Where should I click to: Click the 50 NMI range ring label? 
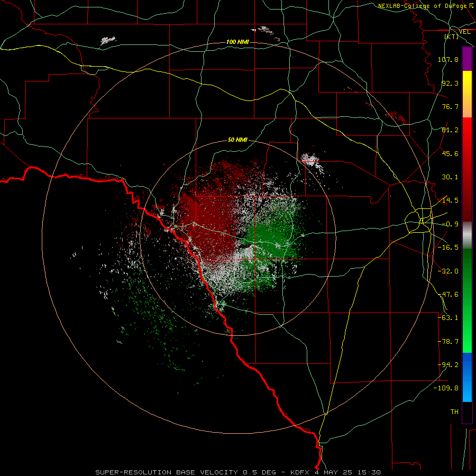pos(237,140)
